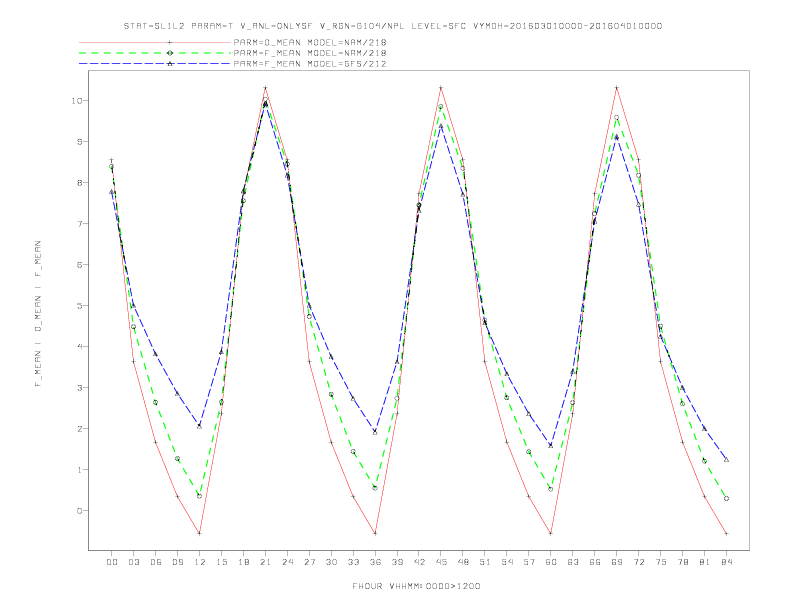Click y-axis tick label 5
Image resolution: width=792 pixels, height=612 pixels.
point(79,305)
